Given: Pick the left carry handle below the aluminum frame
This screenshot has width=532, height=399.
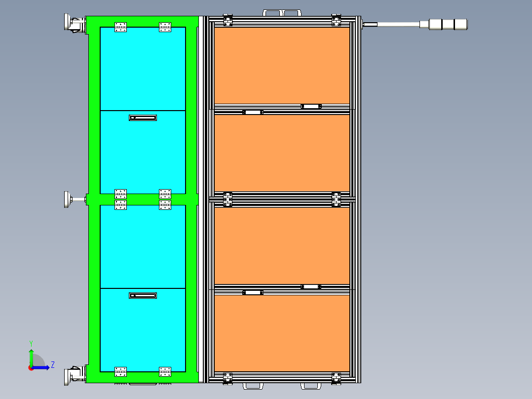Looking at the screenshot, I should click(x=253, y=386).
